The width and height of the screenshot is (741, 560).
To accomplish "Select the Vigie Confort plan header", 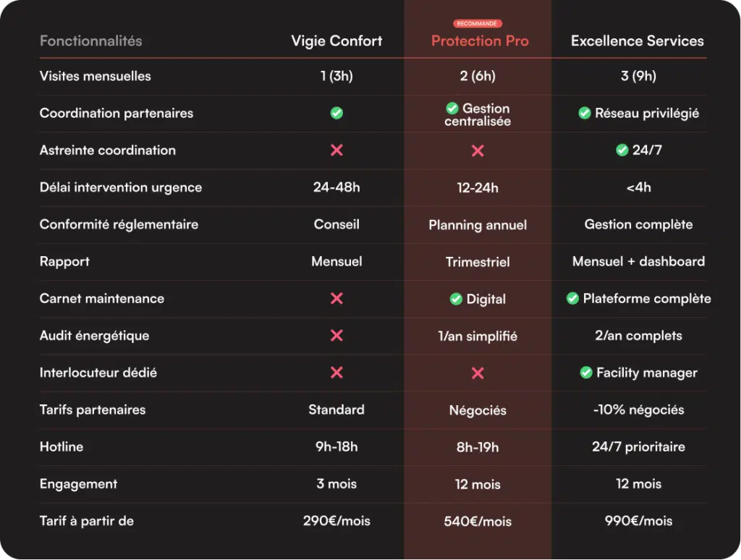I will point(336,41).
